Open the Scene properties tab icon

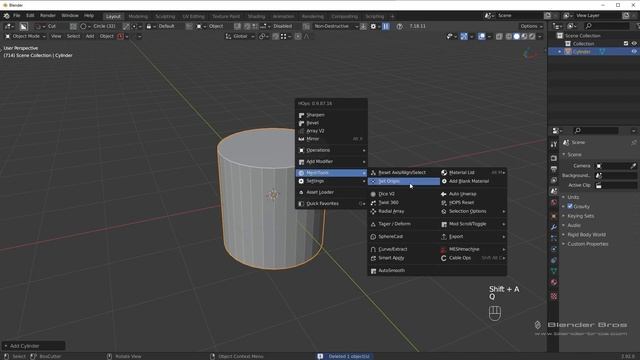pos(553,191)
